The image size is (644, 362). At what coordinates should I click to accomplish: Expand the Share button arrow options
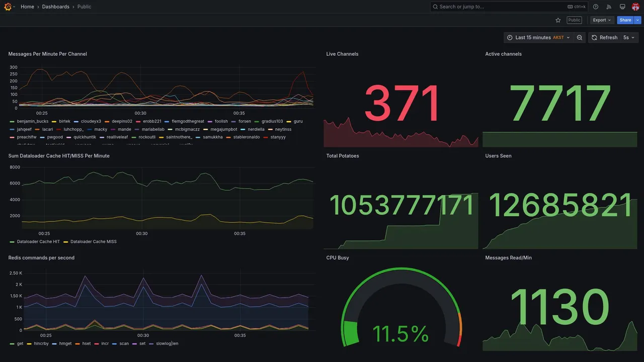637,20
